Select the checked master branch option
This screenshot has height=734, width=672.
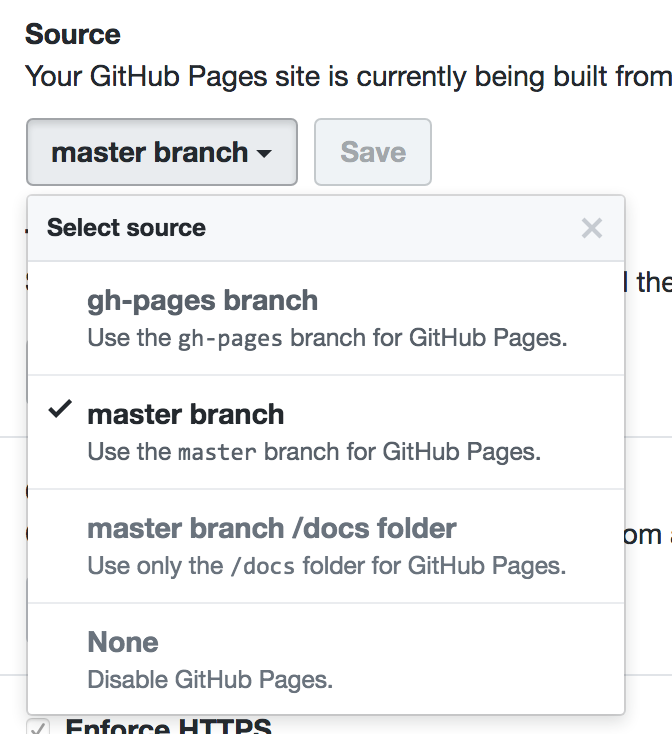click(326, 432)
